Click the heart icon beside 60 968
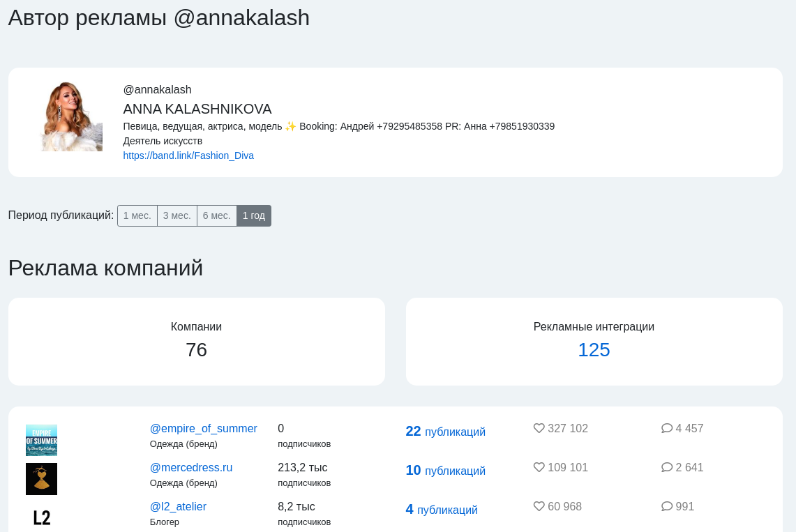The height and width of the screenshot is (532, 796). click(539, 506)
